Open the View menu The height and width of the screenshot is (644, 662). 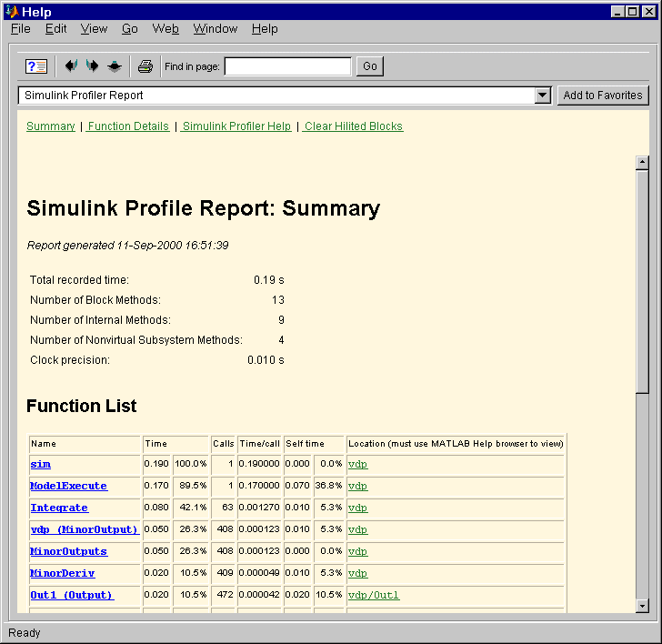(94, 29)
